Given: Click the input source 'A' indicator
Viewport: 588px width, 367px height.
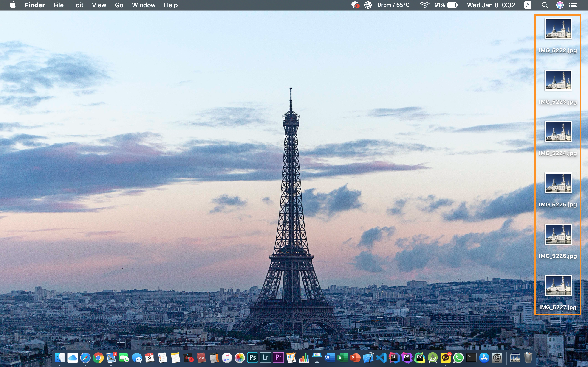Looking at the screenshot, I should [x=528, y=5].
